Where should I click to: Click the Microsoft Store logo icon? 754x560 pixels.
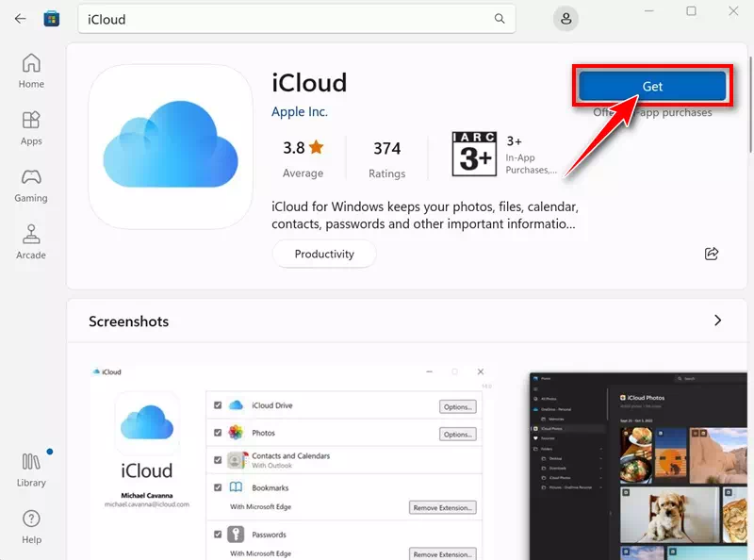[52, 19]
